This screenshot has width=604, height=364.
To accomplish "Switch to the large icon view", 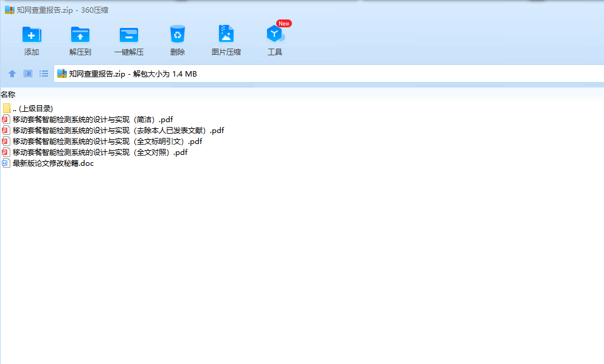I will (x=28, y=74).
